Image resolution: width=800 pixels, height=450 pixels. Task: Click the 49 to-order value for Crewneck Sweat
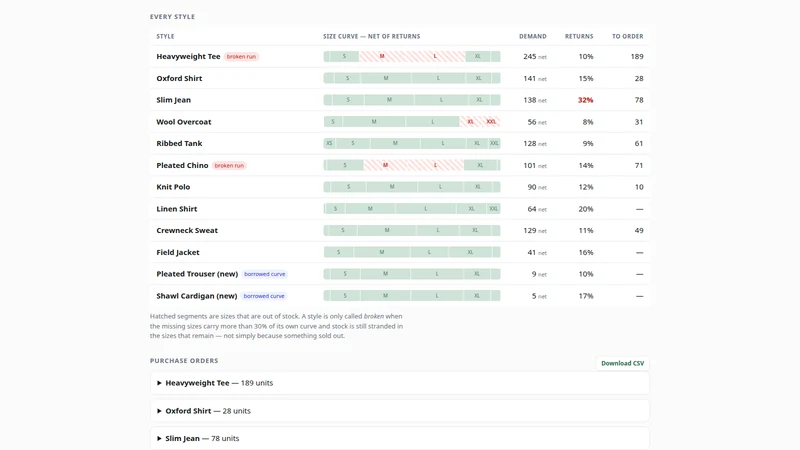coord(639,231)
